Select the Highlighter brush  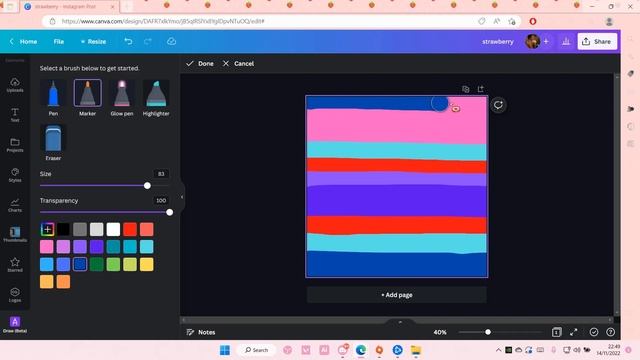point(156,98)
